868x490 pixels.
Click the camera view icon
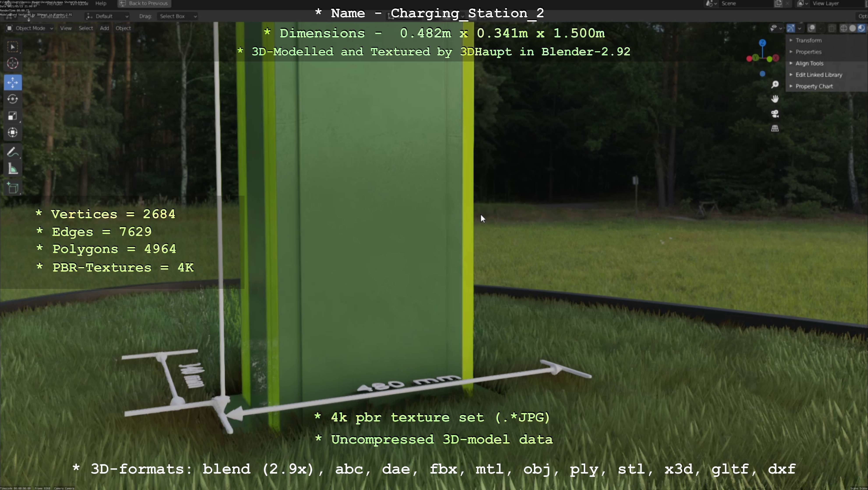point(775,114)
